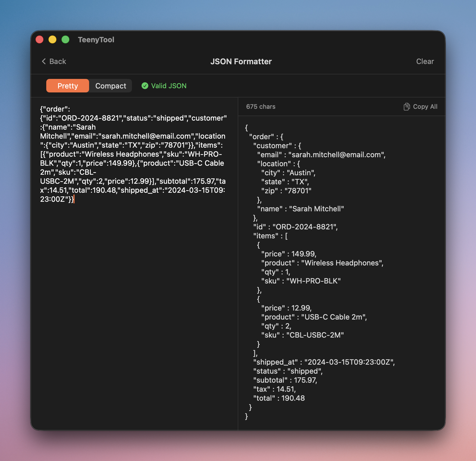
Task: Click the yellow macOS minimize button
Action: pos(52,40)
